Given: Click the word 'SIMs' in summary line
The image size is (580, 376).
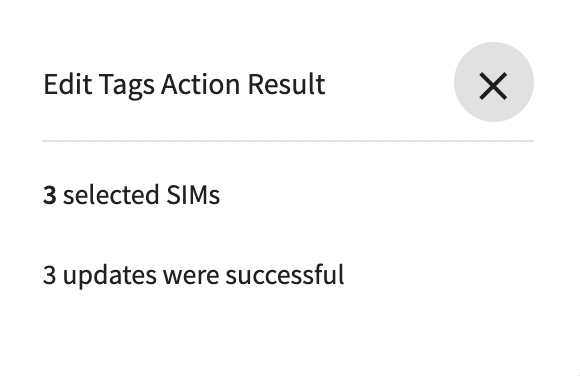Looking at the screenshot, I should [193, 195].
